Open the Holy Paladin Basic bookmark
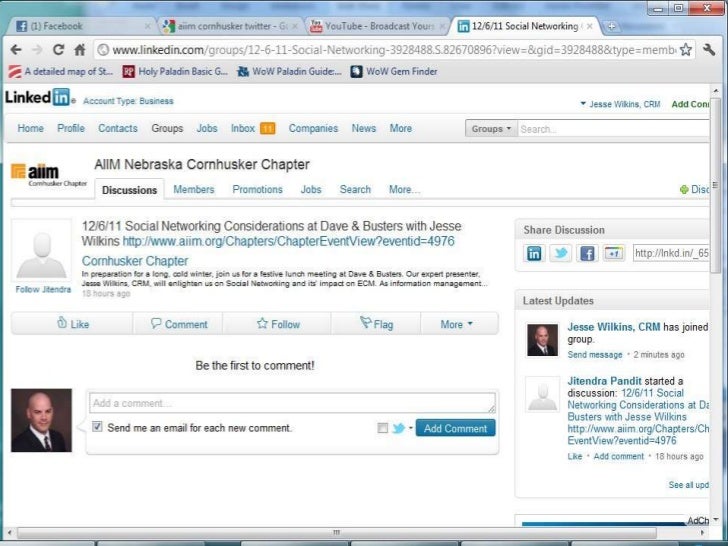The width and height of the screenshot is (728, 546). click(175, 72)
